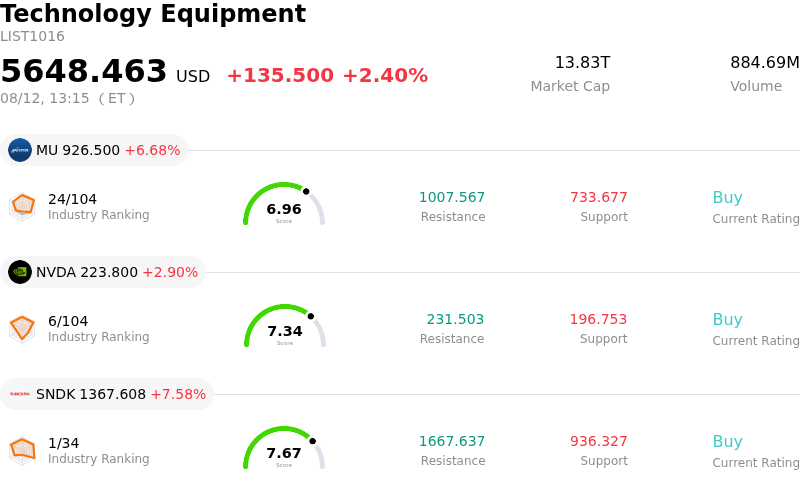Click the Buy rating for NVDA
Image resolution: width=800 pixels, height=488 pixels.
(728, 320)
